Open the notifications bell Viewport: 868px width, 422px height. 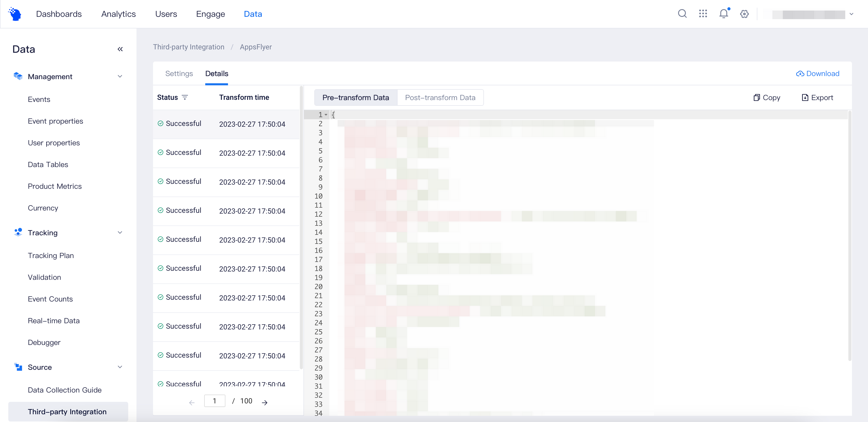pos(724,14)
